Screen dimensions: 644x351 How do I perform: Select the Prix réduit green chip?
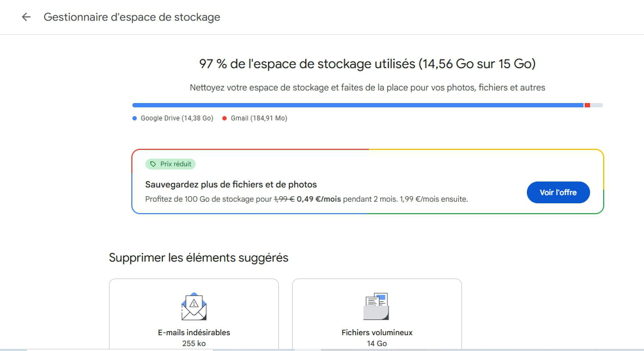pos(171,164)
